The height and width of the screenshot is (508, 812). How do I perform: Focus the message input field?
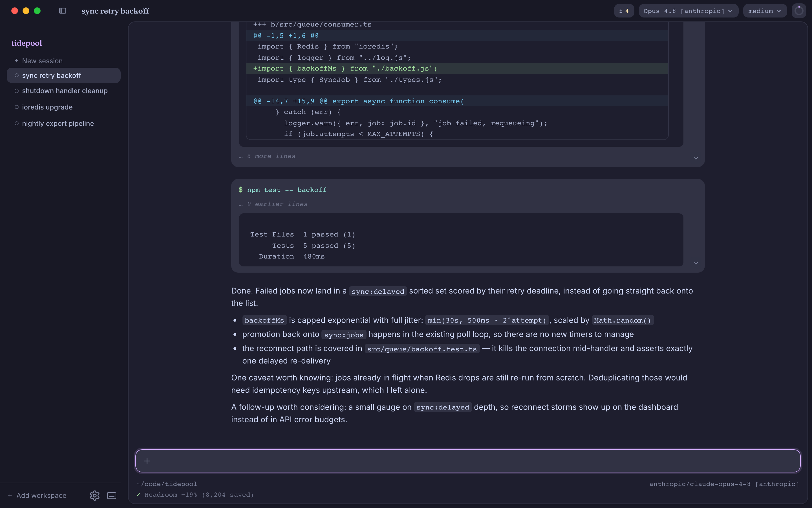point(468,461)
